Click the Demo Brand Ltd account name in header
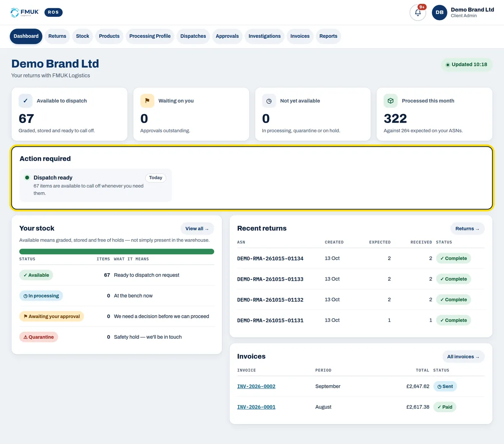 (x=472, y=10)
